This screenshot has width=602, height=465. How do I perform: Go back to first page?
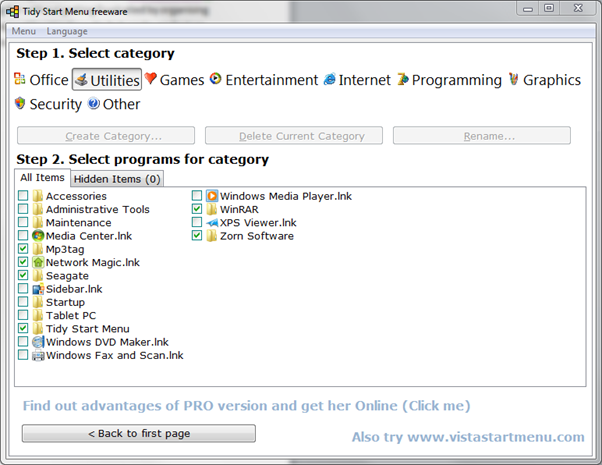pos(139,434)
